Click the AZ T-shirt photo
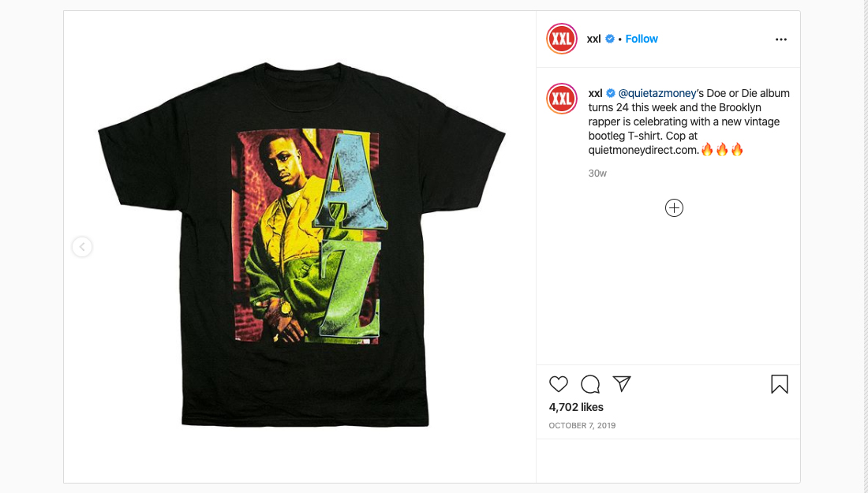The height and width of the screenshot is (493, 868). coord(301,244)
